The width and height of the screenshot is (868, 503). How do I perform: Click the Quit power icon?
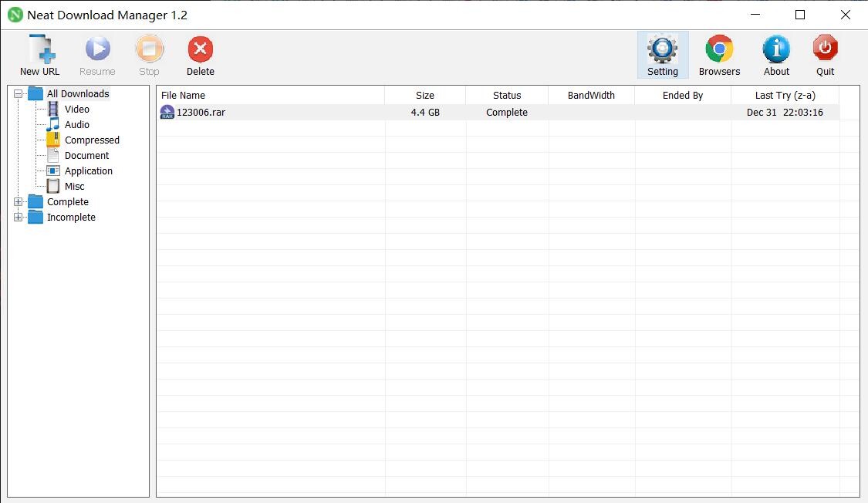click(x=825, y=49)
